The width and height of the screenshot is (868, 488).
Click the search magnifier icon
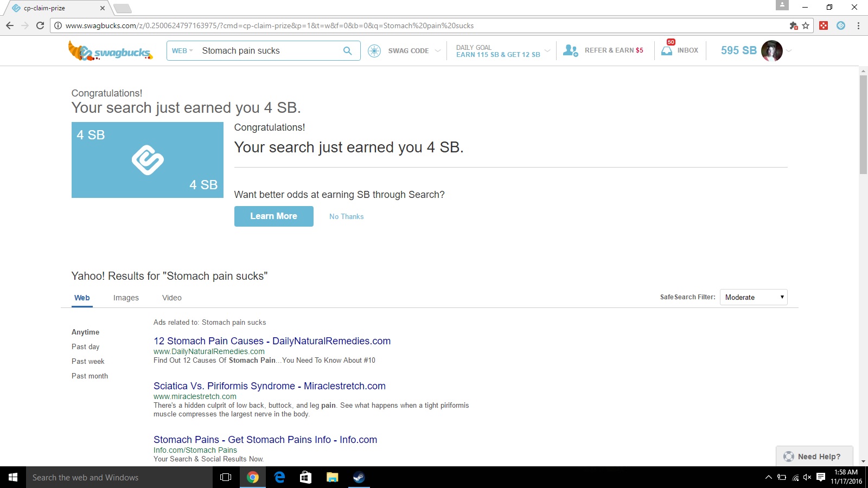click(x=347, y=50)
